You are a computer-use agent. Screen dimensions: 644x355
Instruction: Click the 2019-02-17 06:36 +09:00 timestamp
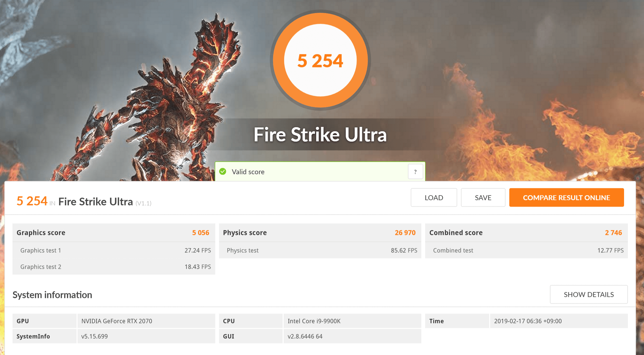(x=528, y=321)
